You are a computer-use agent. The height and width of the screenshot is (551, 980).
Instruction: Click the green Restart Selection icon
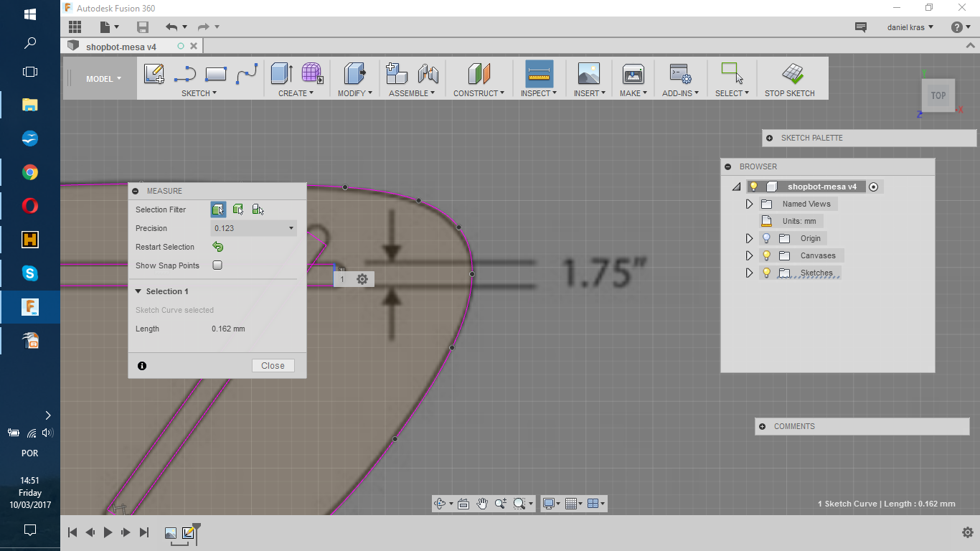[218, 247]
